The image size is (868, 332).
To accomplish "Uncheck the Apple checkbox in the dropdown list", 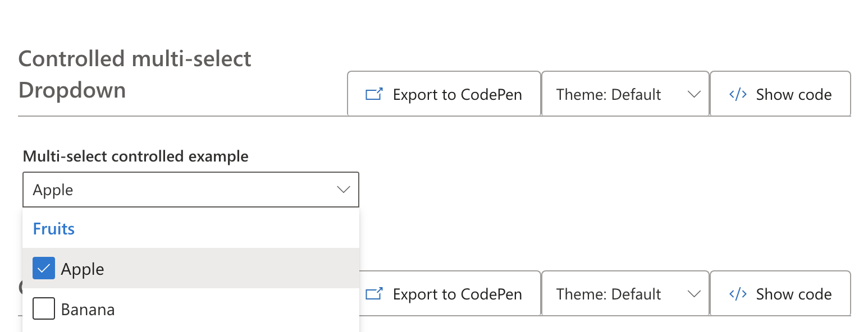I will point(43,268).
